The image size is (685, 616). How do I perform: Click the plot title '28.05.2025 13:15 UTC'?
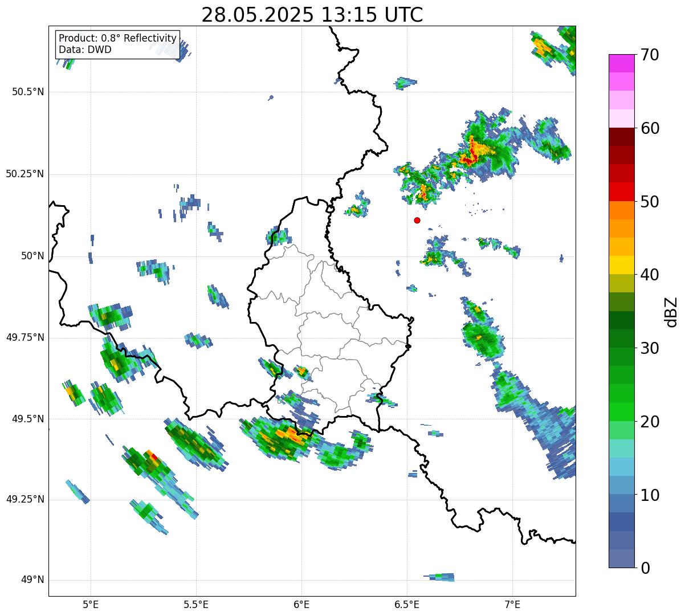click(x=312, y=15)
